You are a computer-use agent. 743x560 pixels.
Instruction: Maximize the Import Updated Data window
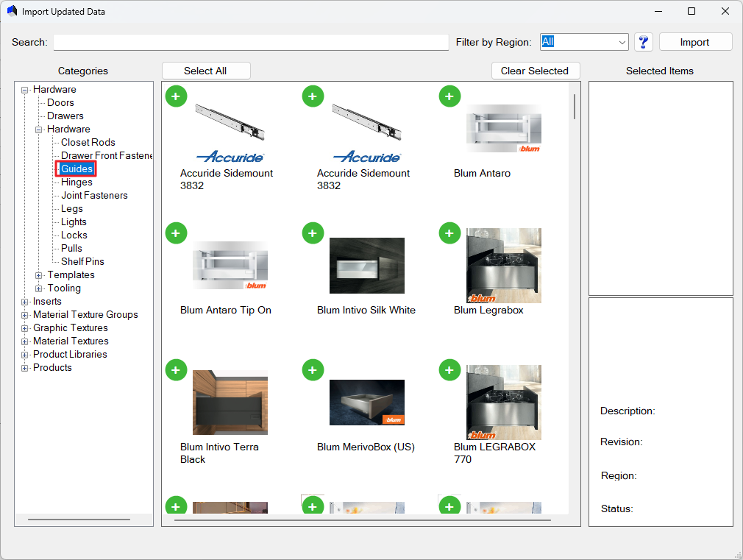(x=692, y=11)
